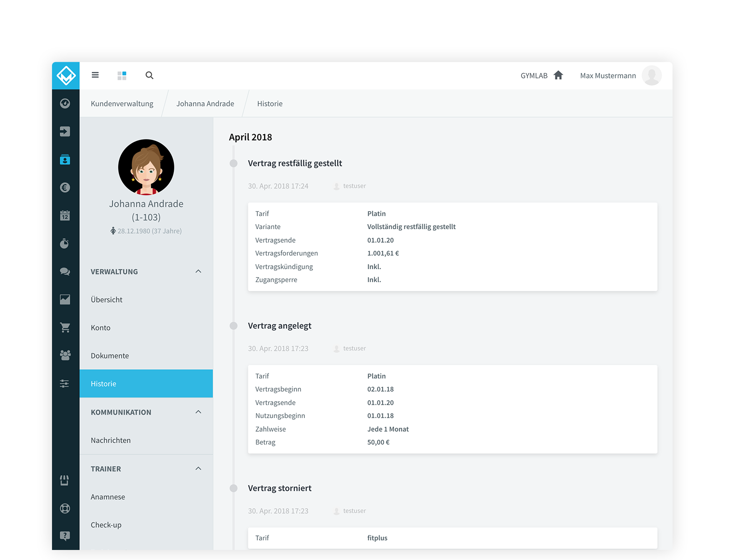This screenshot has height=560, width=730.
Task: Click Zahlweise value Jede 1 Monat
Action: (x=388, y=429)
